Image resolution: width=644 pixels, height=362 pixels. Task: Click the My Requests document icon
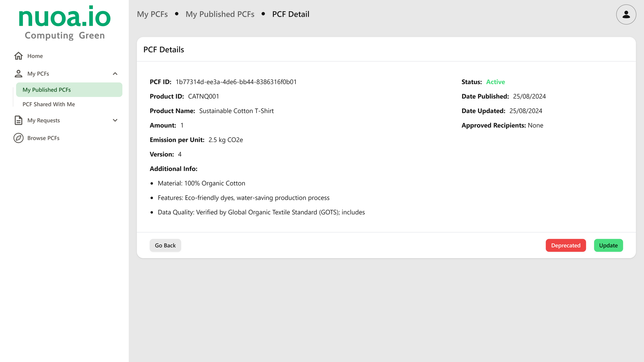tap(18, 120)
